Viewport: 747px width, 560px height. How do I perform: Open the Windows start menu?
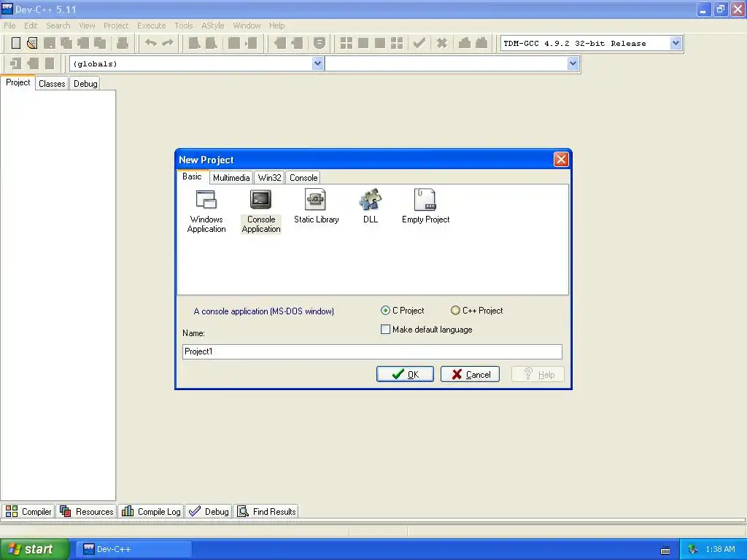tap(34, 550)
